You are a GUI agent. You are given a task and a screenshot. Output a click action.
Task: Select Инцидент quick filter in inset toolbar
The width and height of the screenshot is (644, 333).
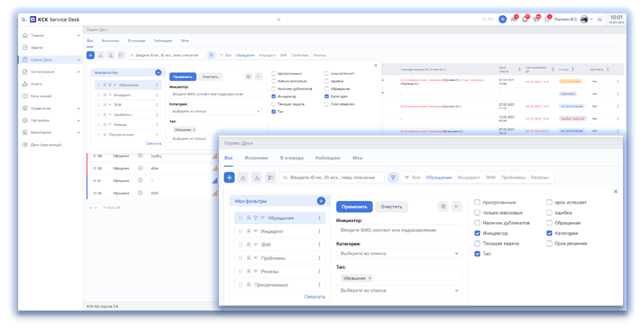coord(469,178)
